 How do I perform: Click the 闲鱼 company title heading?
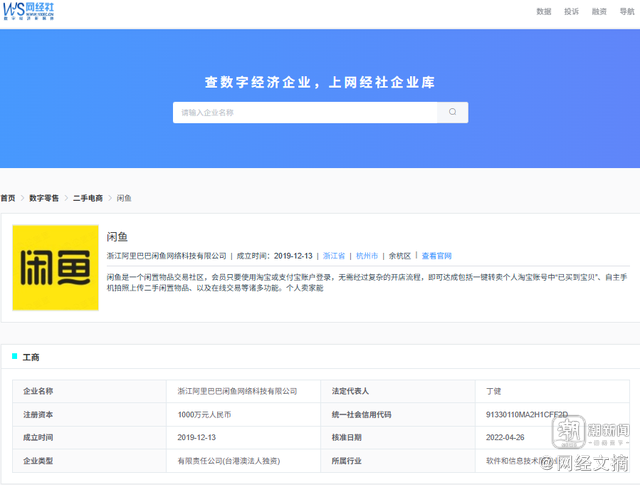tap(117, 237)
